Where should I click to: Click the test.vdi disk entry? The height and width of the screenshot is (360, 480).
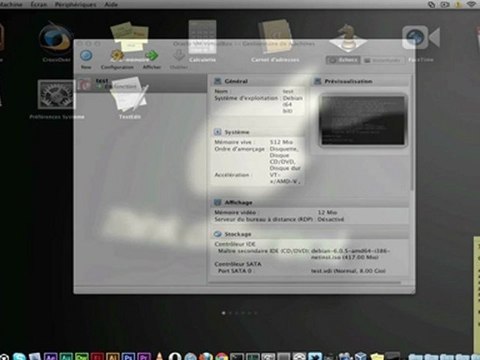point(348,271)
